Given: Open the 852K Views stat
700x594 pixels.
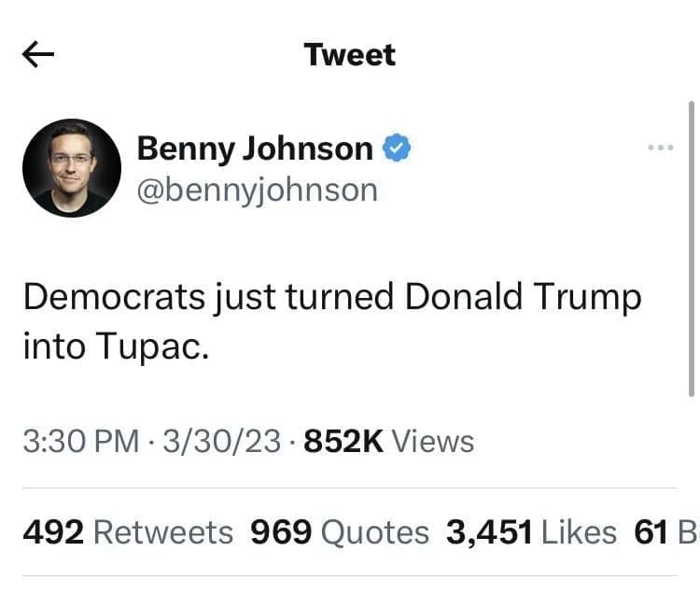Looking at the screenshot, I should pos(389,441).
